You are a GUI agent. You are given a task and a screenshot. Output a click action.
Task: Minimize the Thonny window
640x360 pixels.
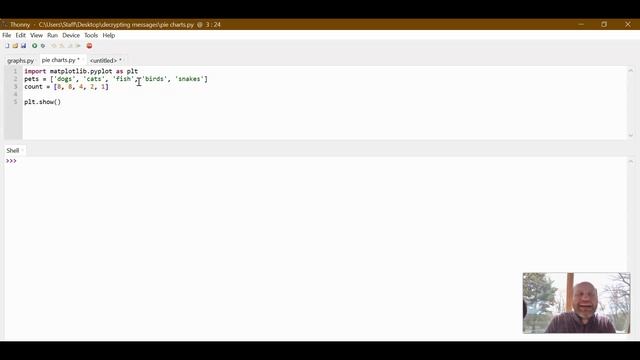[581, 24]
